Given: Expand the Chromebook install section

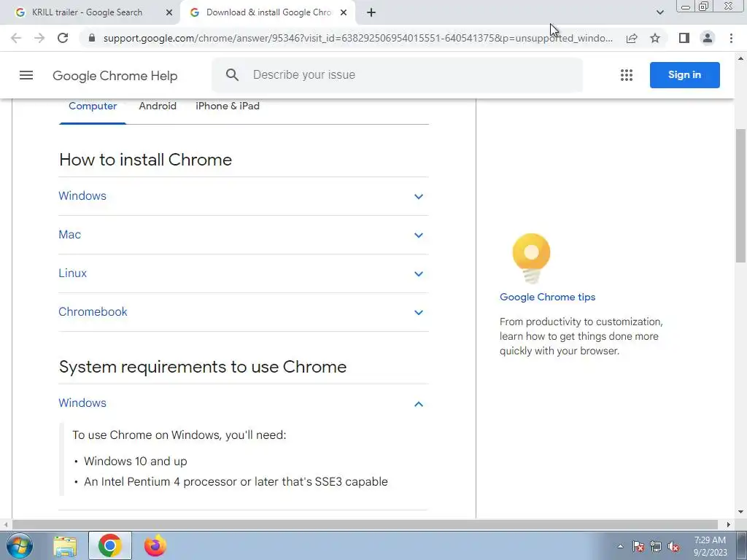Looking at the screenshot, I should (x=243, y=312).
